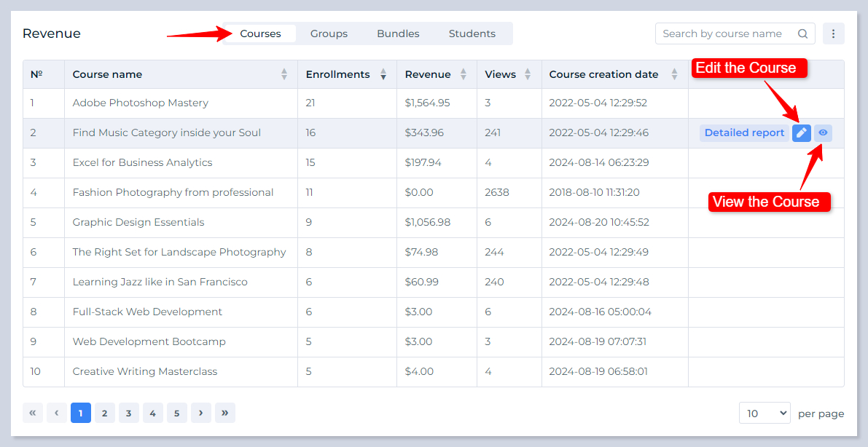This screenshot has width=868, height=447.
Task: Open the per page count dropdown
Action: tap(765, 413)
